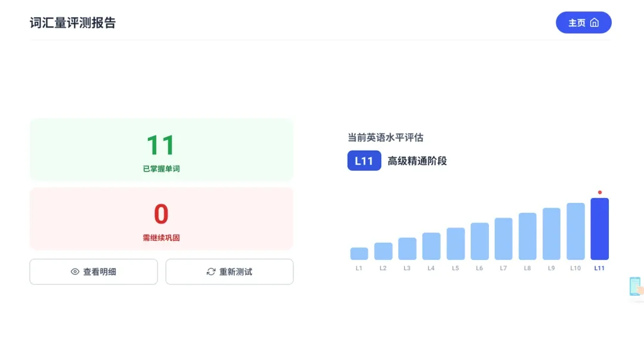Screen dimensions: 644x362
Task: Click the blue L11 level badge
Action: [364, 160]
